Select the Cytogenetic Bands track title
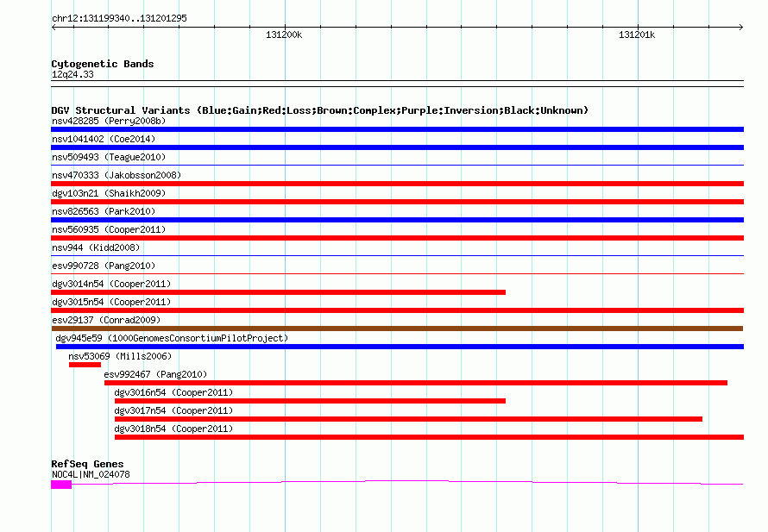The height and width of the screenshot is (532, 768). coord(103,64)
